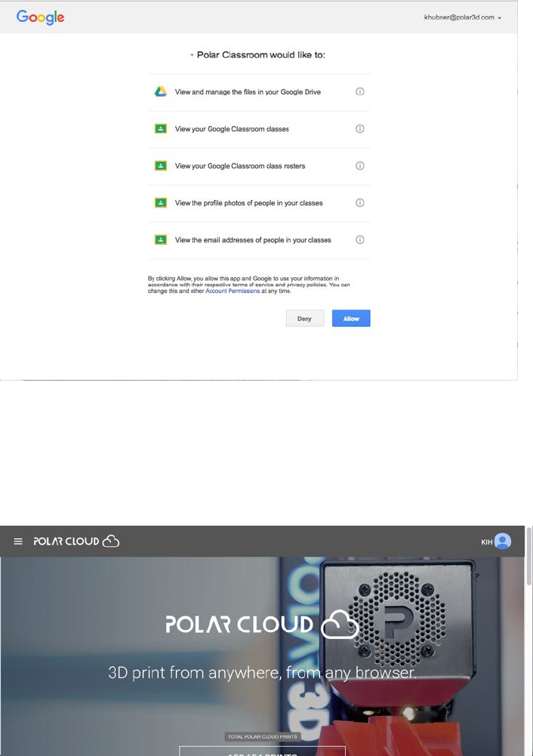Click Polar Cloud logo in header
The height and width of the screenshot is (756, 533).
[76, 542]
